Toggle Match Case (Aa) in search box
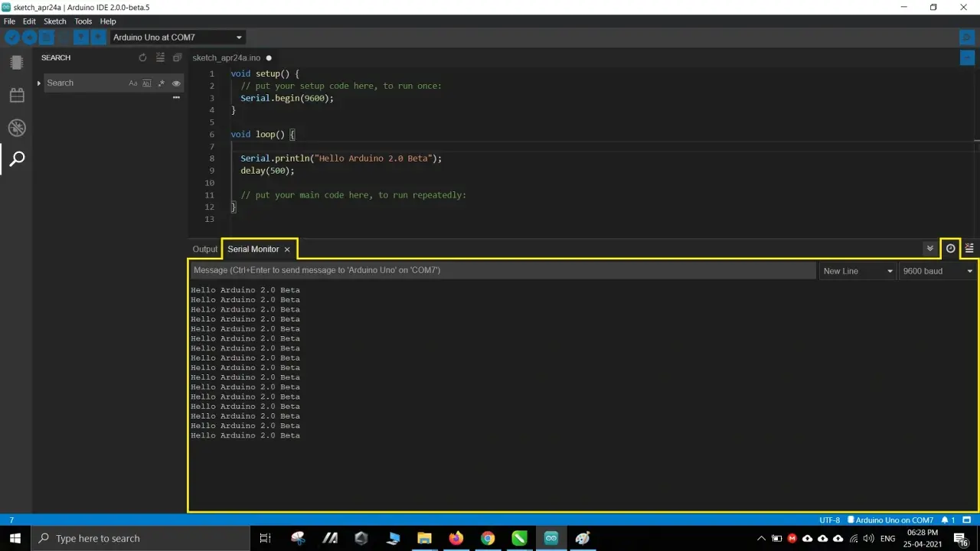The height and width of the screenshot is (551, 980). click(133, 83)
